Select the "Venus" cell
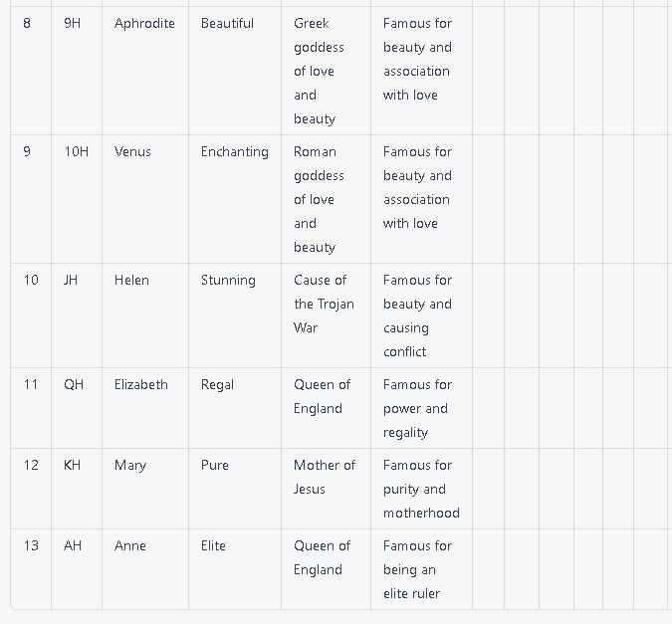 click(x=132, y=152)
